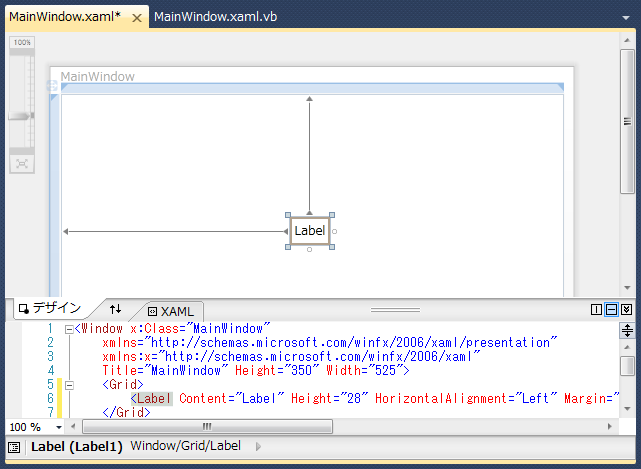Screen dimensions: 641x469
Task: Switch to the XAML pane tab
Action: (x=171, y=312)
